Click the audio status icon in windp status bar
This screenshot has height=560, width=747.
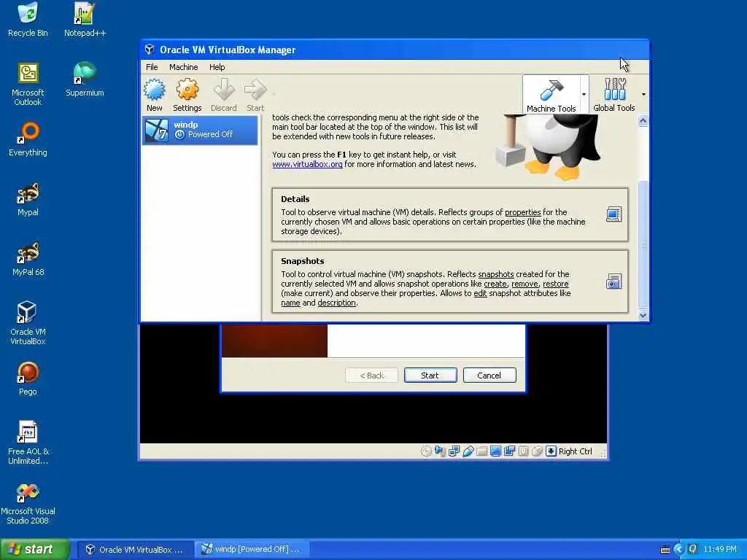click(440, 451)
